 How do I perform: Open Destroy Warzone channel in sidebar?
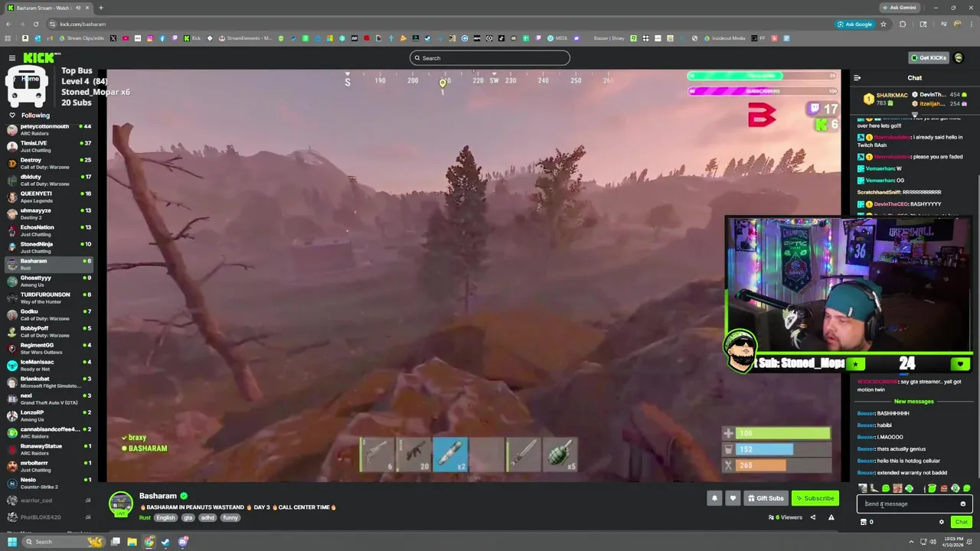(x=48, y=163)
